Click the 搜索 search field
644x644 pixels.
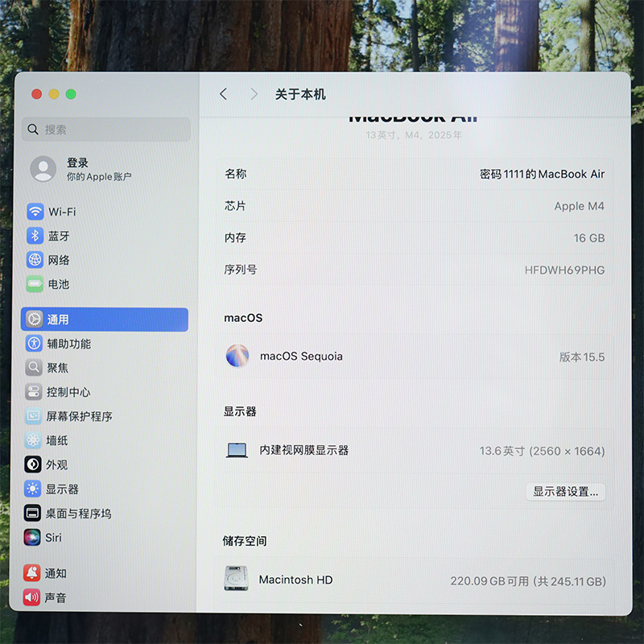click(106, 130)
